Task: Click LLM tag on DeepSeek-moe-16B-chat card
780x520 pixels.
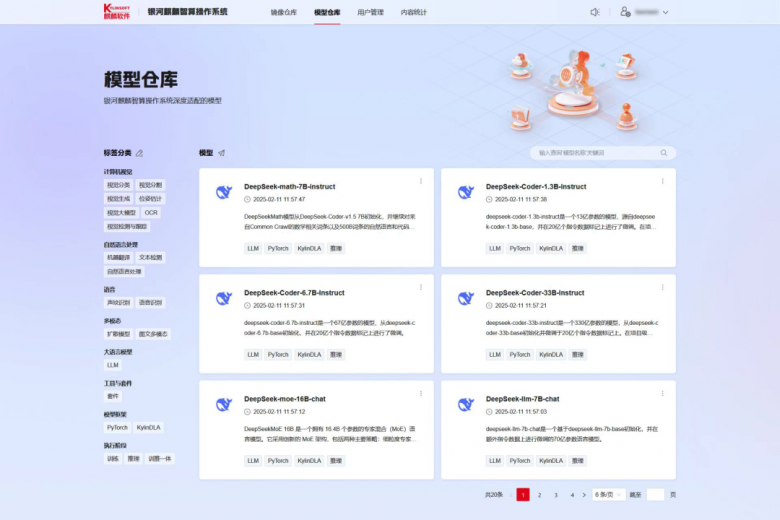Action: tap(253, 461)
